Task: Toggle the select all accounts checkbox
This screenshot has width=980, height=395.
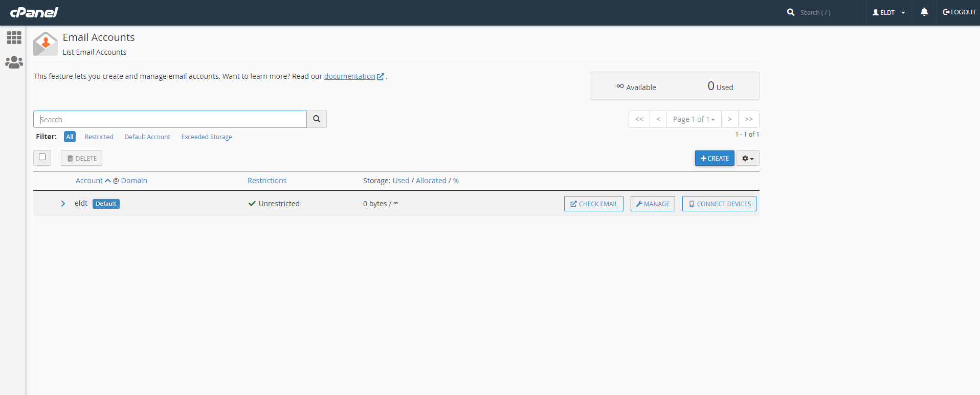Action: 42,158
